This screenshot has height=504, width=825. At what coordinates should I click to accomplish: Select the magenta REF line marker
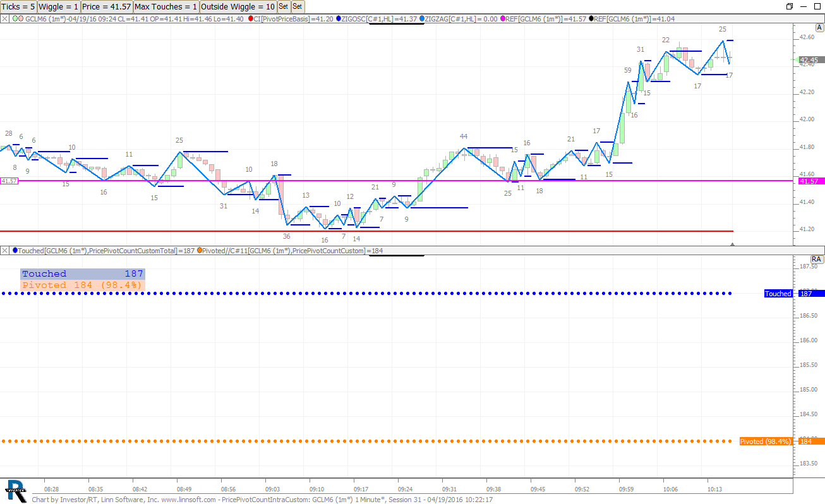click(503, 19)
